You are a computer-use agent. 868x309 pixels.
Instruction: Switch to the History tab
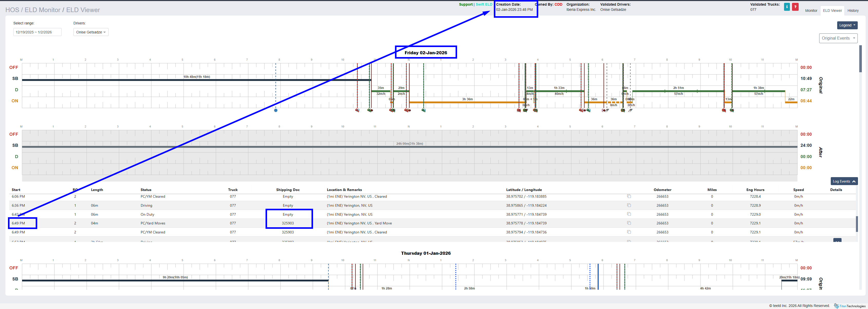click(x=853, y=11)
